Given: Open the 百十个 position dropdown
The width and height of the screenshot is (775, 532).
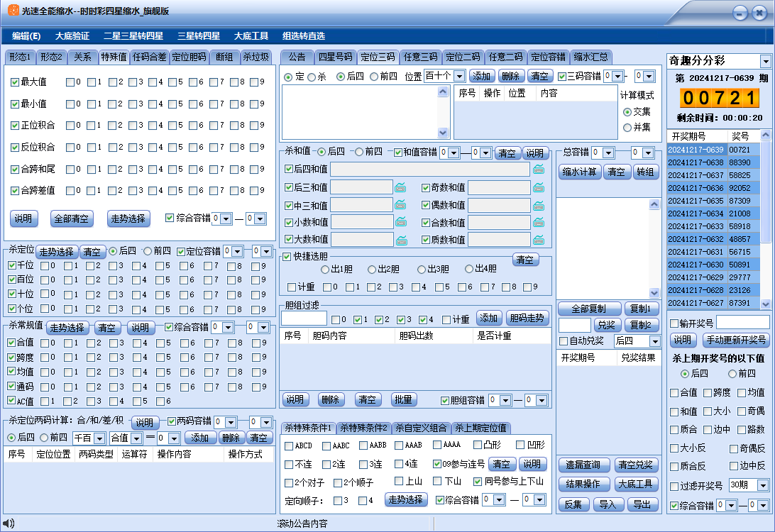Looking at the screenshot, I should (458, 76).
